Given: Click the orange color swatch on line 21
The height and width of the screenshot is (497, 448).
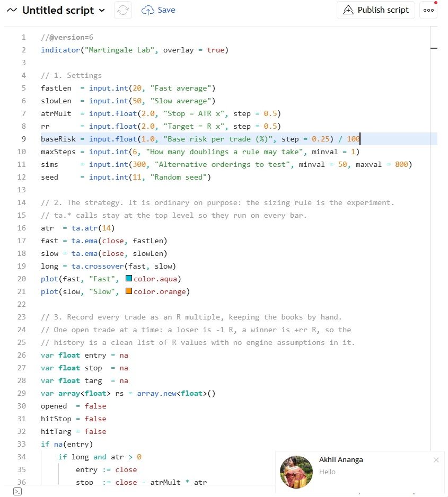Looking at the screenshot, I should click(x=129, y=291).
